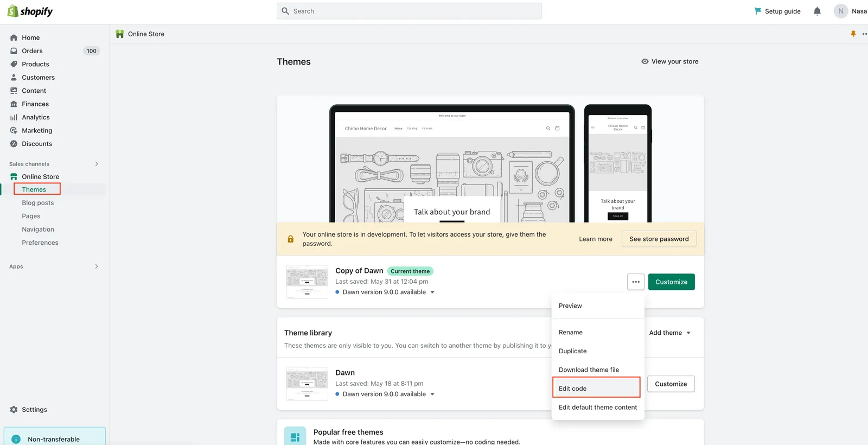
Task: Expand the Sales channels section
Action: click(x=97, y=164)
